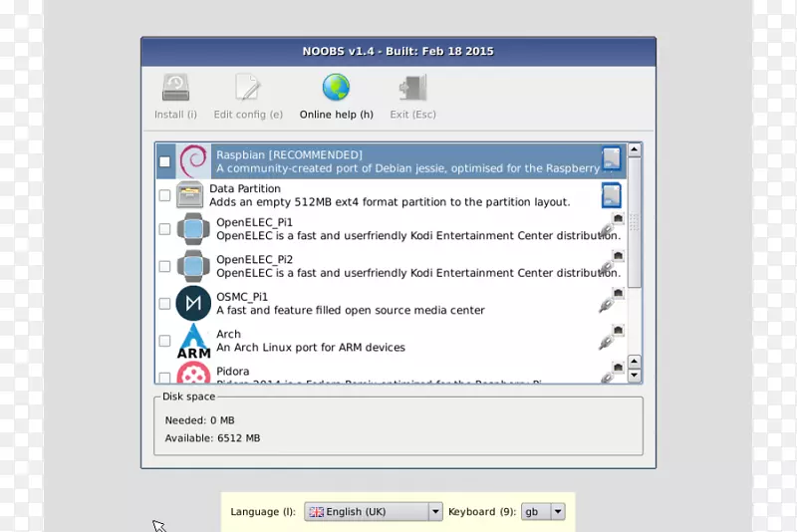Click the UK flag in Language box
Image resolution: width=797 pixels, height=532 pixels.
[x=316, y=512]
